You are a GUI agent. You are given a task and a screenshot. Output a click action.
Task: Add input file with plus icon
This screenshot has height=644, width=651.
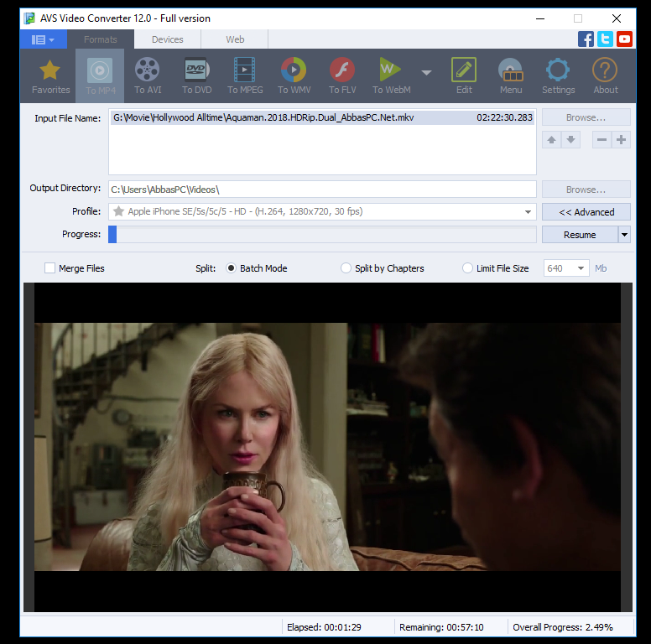(621, 140)
